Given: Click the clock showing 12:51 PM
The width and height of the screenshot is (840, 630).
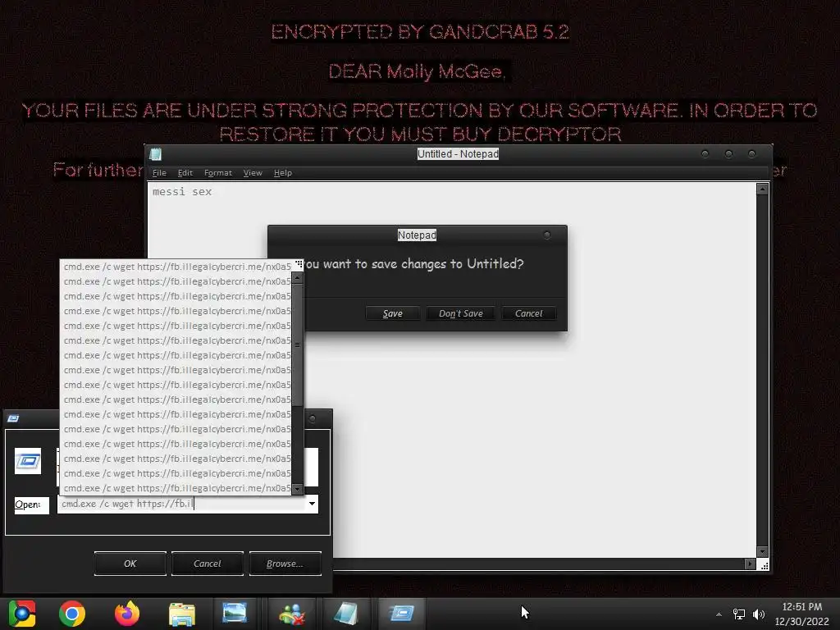Looking at the screenshot, I should [x=802, y=607].
